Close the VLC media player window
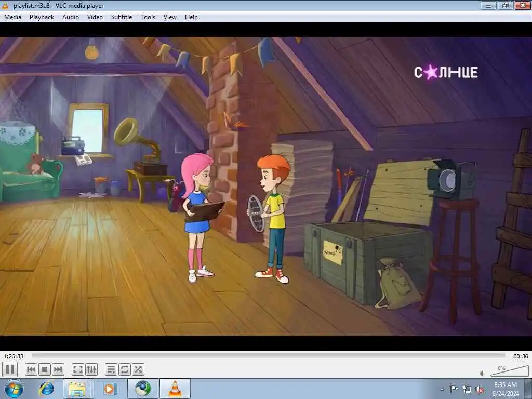The width and height of the screenshot is (532, 399). [523, 5]
